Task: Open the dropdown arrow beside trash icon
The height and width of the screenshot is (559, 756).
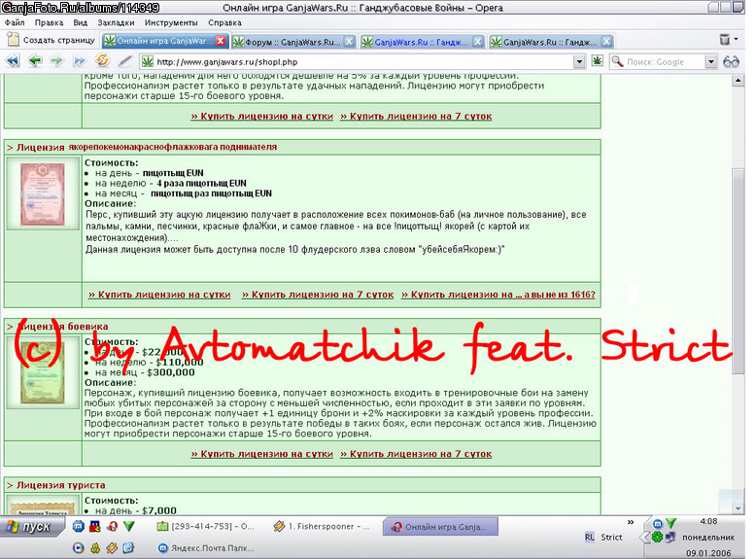Action: [737, 39]
